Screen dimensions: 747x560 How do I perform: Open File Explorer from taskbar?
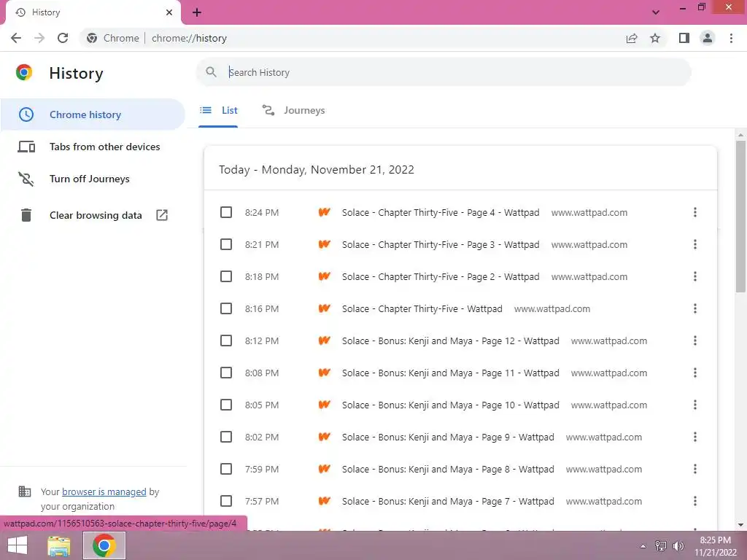[59, 545]
